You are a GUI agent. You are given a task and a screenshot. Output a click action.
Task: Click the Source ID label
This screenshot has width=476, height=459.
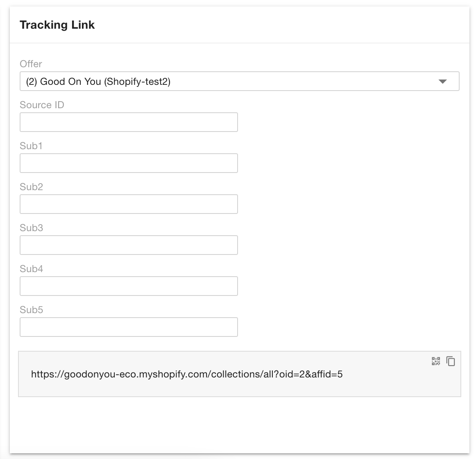coord(42,105)
